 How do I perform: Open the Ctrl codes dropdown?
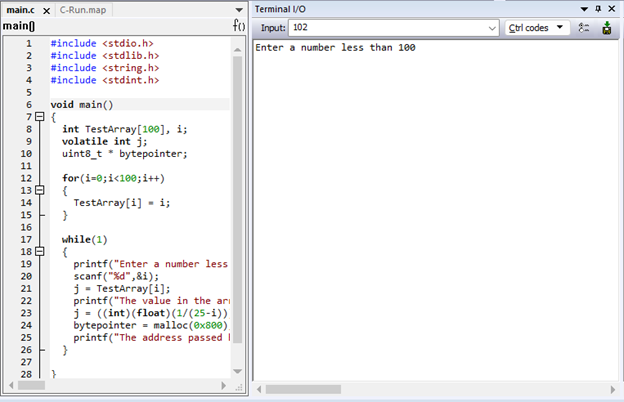(537, 28)
